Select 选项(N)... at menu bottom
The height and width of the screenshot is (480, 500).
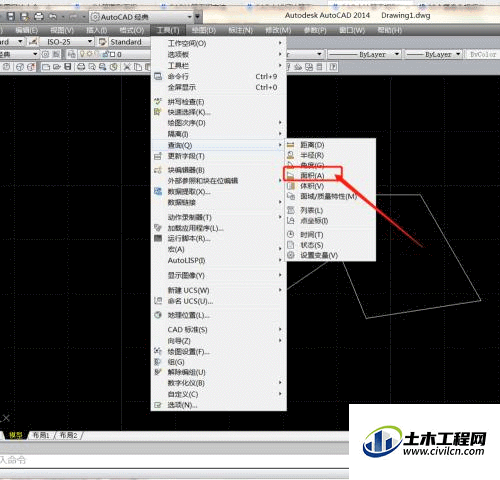[219, 405]
